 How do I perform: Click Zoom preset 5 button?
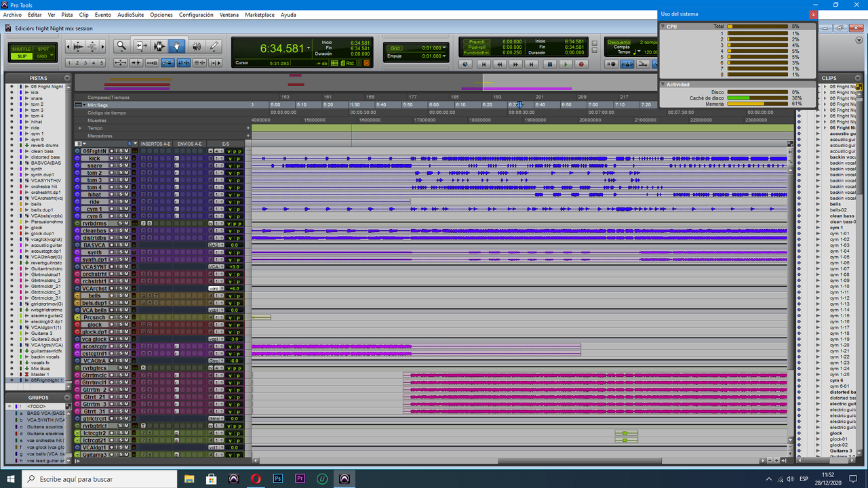click(102, 62)
